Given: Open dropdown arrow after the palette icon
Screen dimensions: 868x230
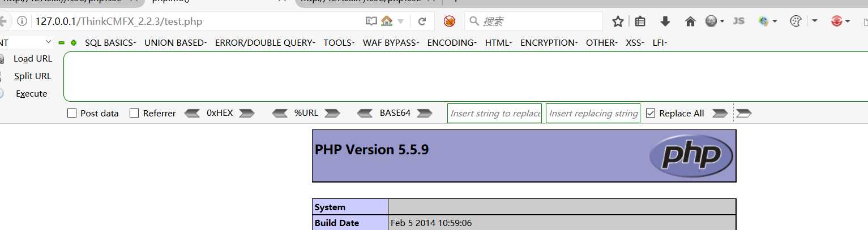Looking at the screenshot, I should pos(815,21).
